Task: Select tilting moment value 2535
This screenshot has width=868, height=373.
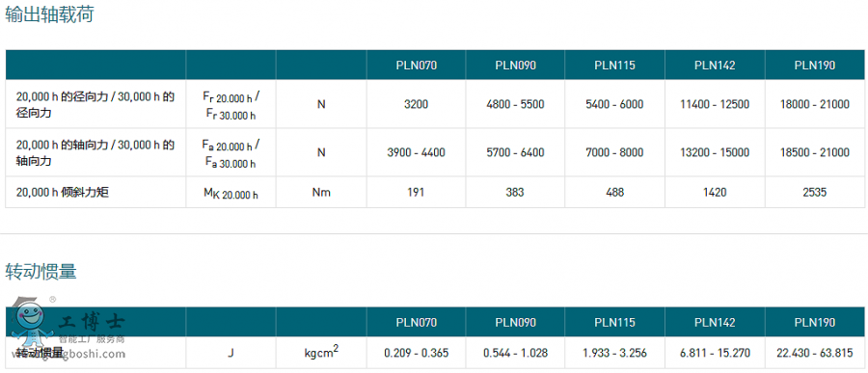Action: click(815, 192)
